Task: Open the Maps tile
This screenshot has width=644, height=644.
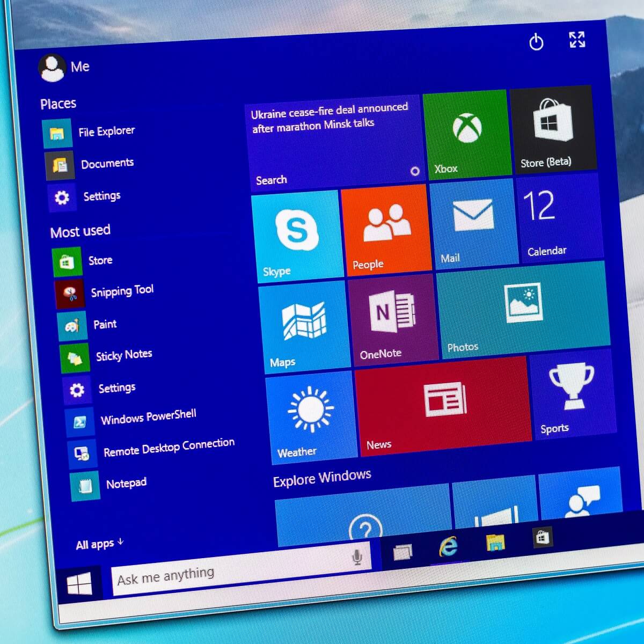Action: coord(304,327)
